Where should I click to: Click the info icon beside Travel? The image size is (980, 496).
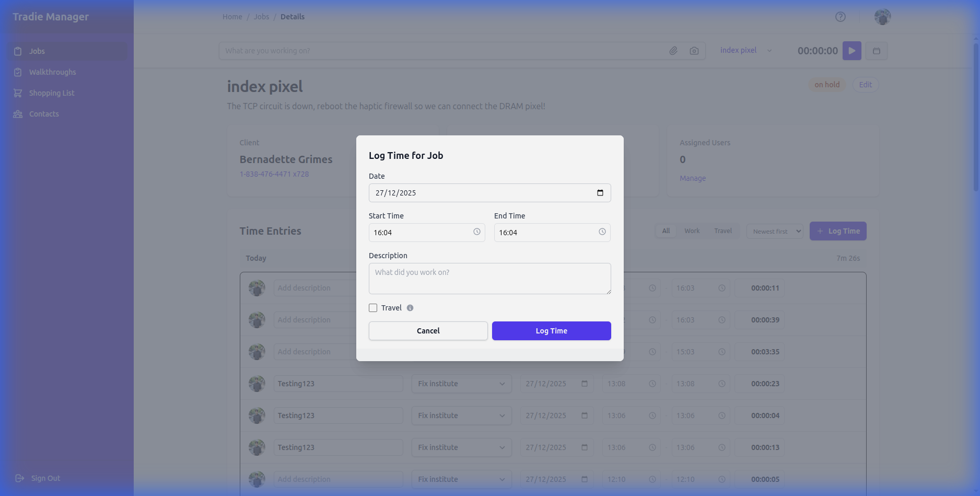(x=411, y=308)
